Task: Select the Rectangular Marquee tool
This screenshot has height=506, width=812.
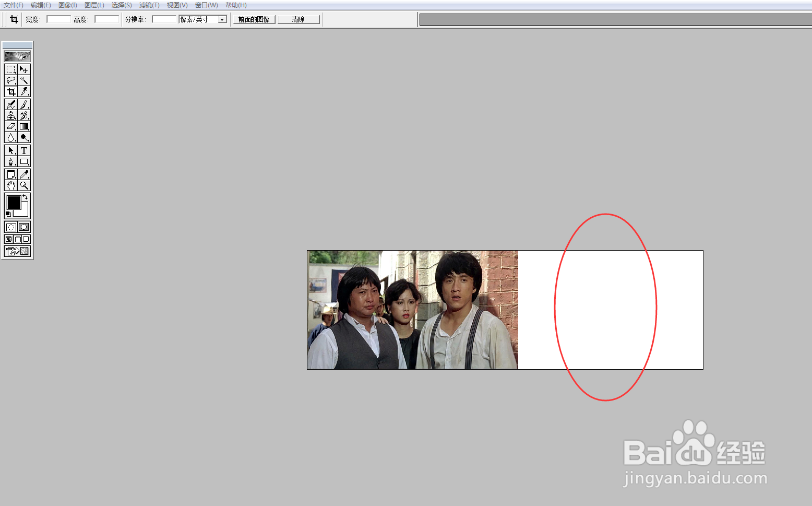Action: click(x=11, y=69)
